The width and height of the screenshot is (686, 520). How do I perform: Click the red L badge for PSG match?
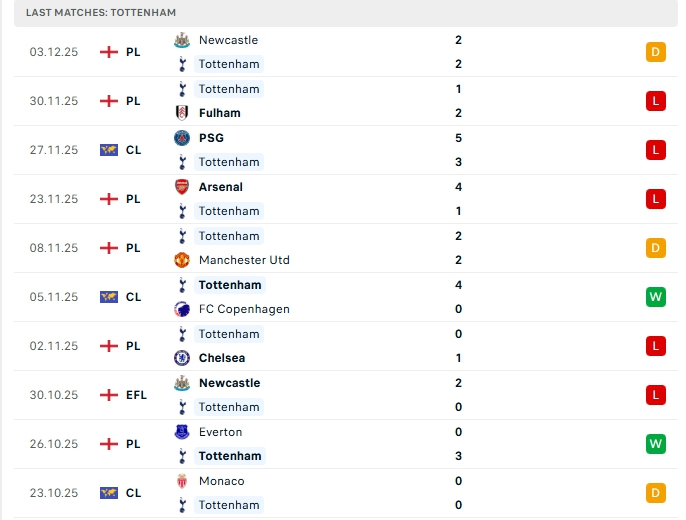(656, 150)
